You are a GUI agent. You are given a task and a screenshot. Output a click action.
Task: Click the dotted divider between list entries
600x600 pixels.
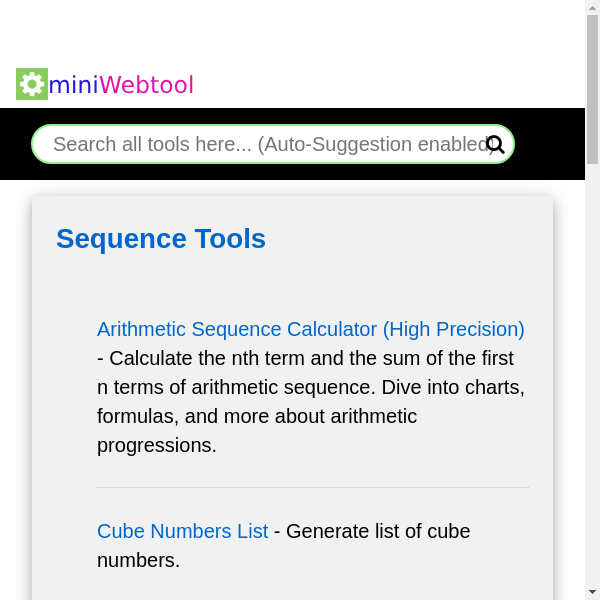[x=313, y=487]
